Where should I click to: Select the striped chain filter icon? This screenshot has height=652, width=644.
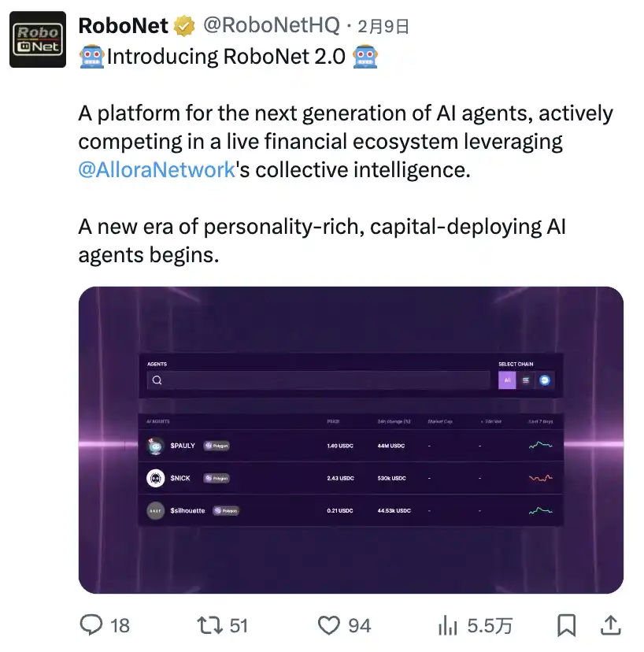tap(525, 380)
